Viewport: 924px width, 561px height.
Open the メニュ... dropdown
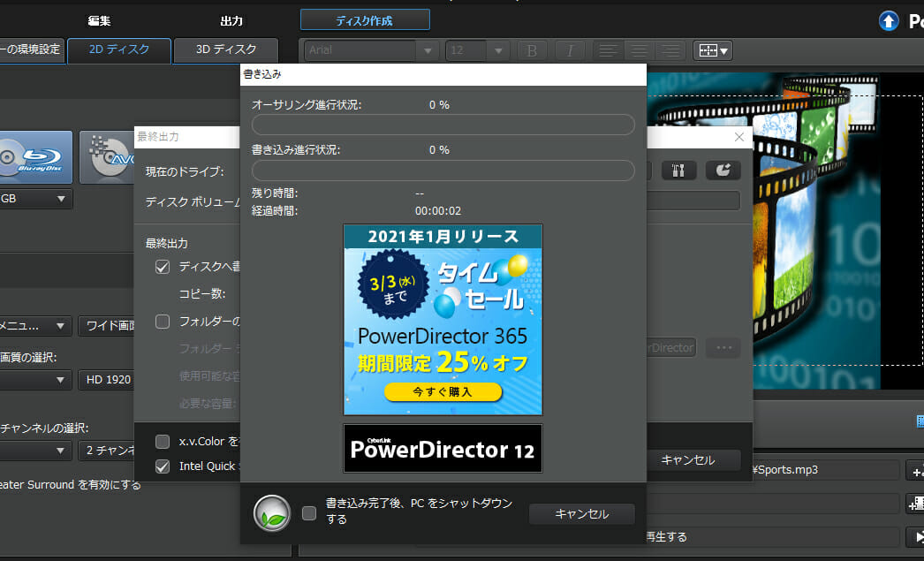pyautogui.click(x=35, y=326)
